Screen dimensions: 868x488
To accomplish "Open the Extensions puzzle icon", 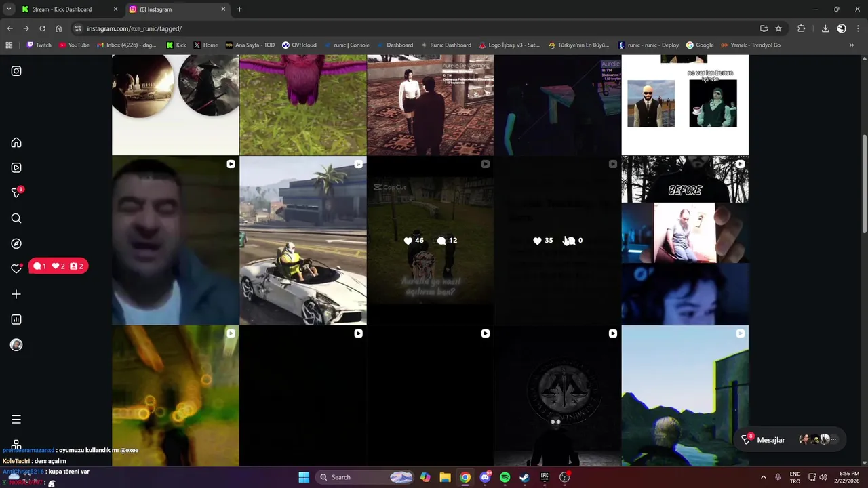I will pyautogui.click(x=802, y=28).
